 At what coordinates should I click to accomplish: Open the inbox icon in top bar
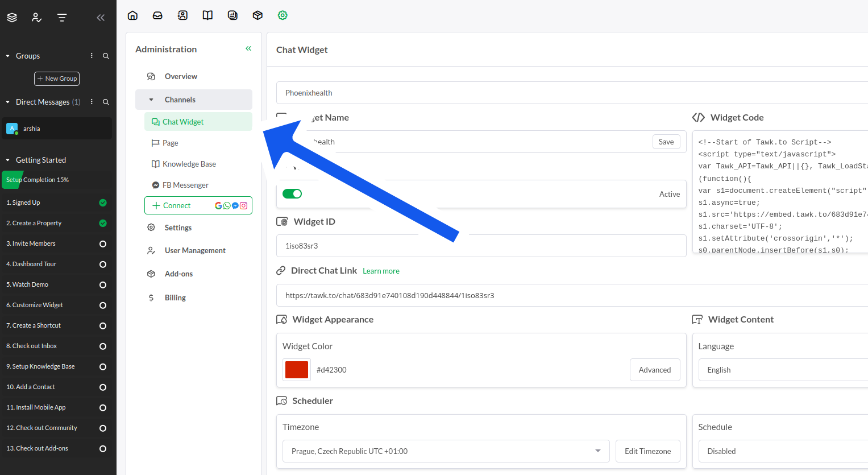[x=157, y=15]
